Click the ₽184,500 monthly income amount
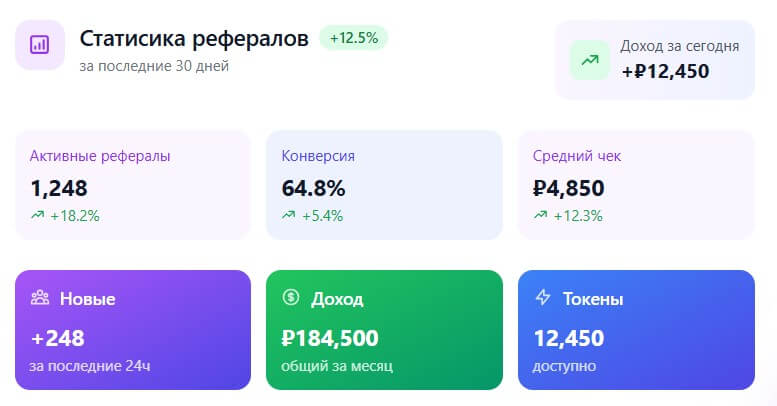777x406 pixels. [330, 338]
